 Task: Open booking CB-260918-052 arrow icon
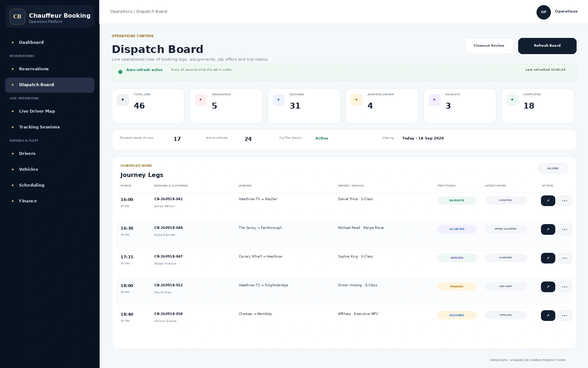(548, 287)
